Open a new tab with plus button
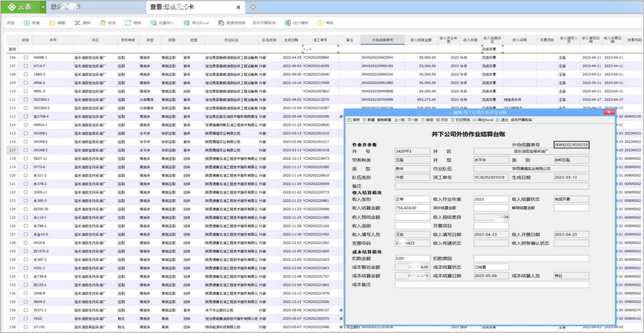This screenshot has width=644, height=333. coord(253,7)
